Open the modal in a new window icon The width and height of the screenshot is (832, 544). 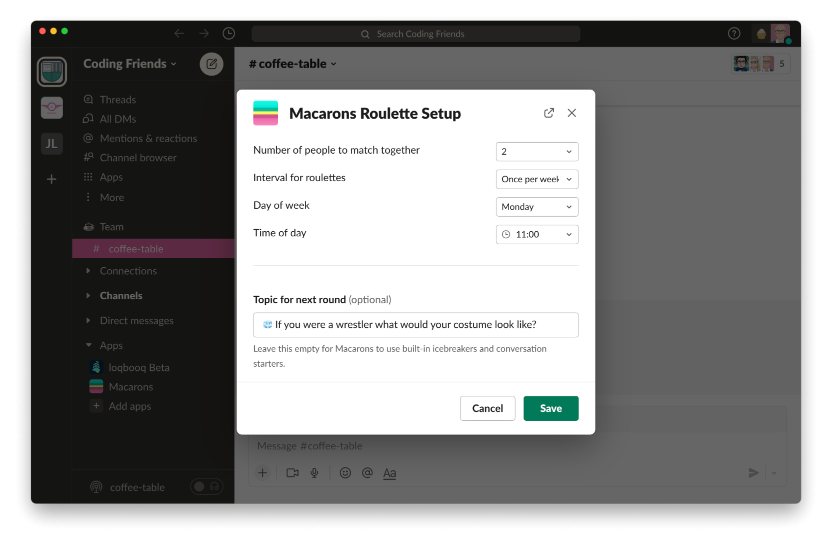[549, 113]
